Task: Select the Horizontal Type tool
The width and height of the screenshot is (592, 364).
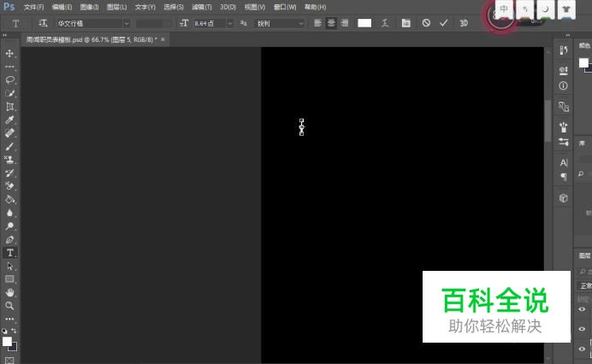Action: coord(9,253)
